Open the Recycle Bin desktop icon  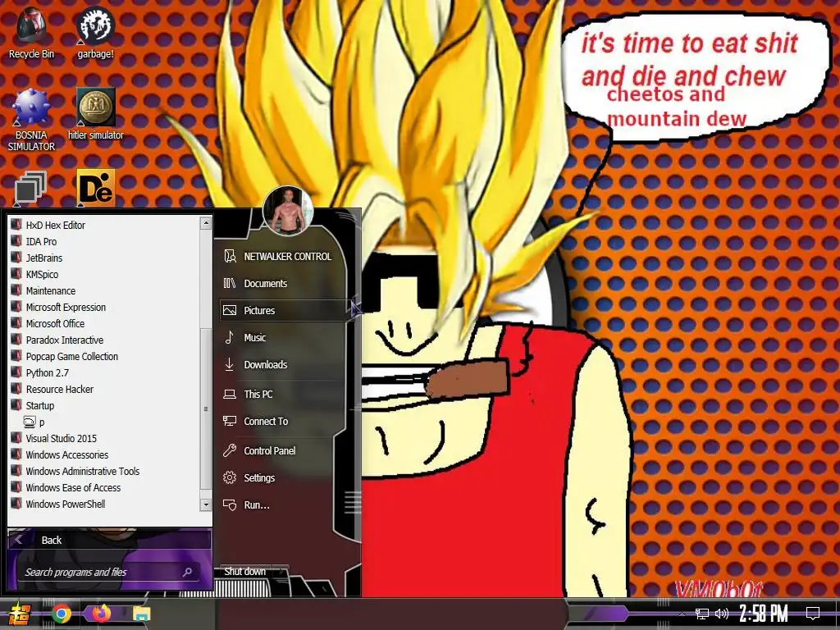(31, 33)
